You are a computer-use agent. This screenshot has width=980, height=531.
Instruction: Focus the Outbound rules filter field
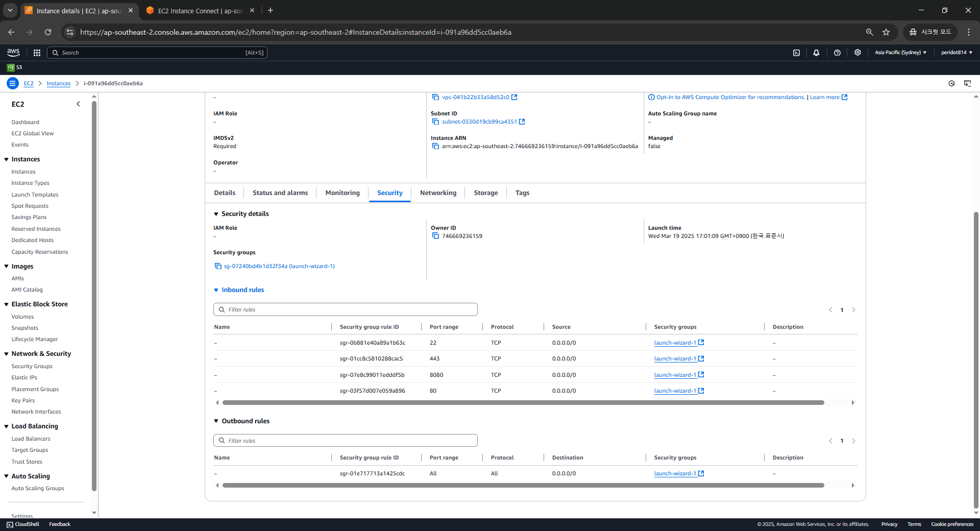(x=346, y=441)
